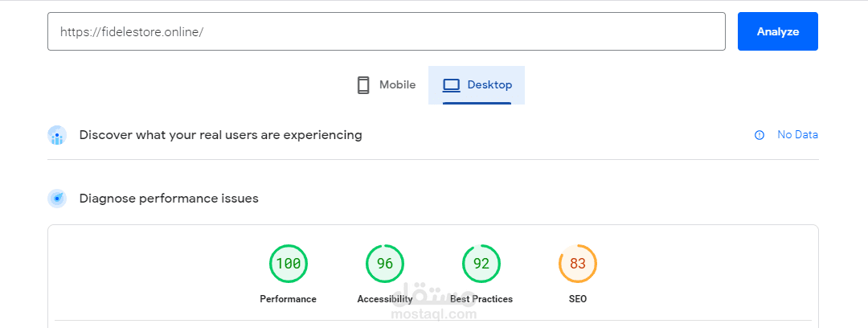Click the Performance score circle showing 100
The width and height of the screenshot is (868, 328).
[x=289, y=264]
